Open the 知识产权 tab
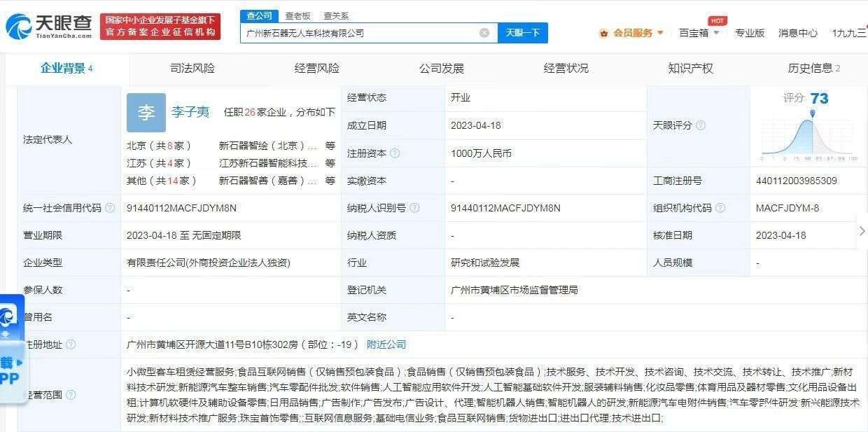Screen dimensions: 868x432 691,68
